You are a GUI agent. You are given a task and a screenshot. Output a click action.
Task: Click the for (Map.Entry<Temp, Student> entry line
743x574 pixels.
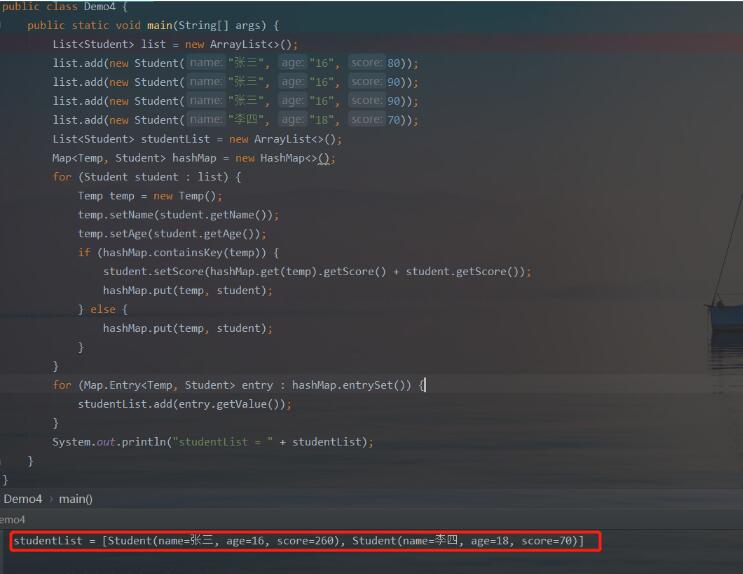pos(239,385)
